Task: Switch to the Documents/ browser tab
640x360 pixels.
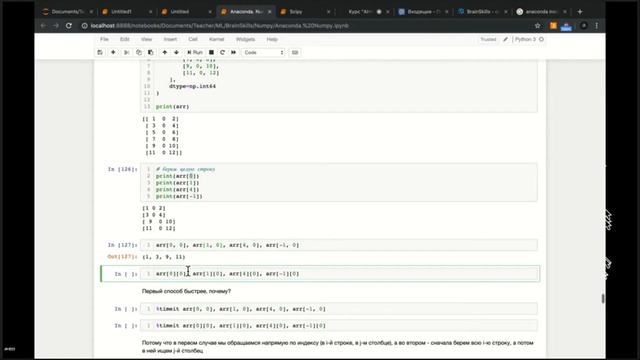Action: tap(67, 12)
